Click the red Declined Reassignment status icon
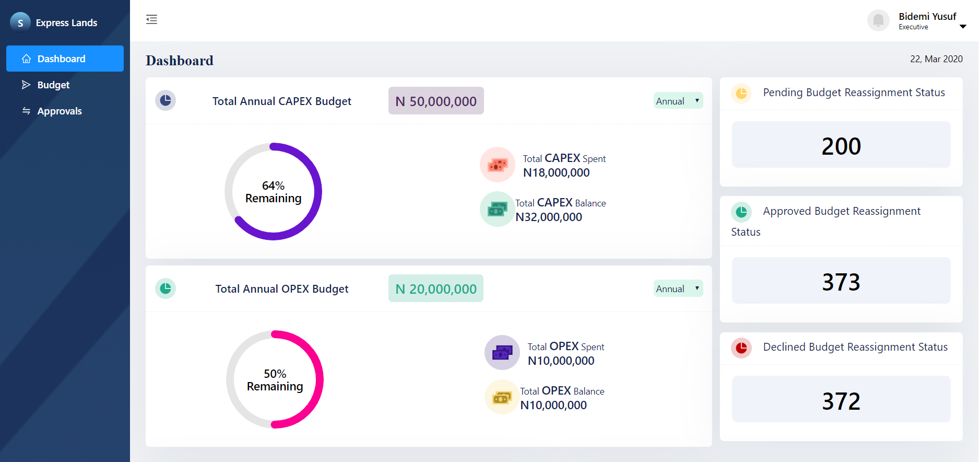Screen dimensions: 980x462 pyautogui.click(x=741, y=348)
